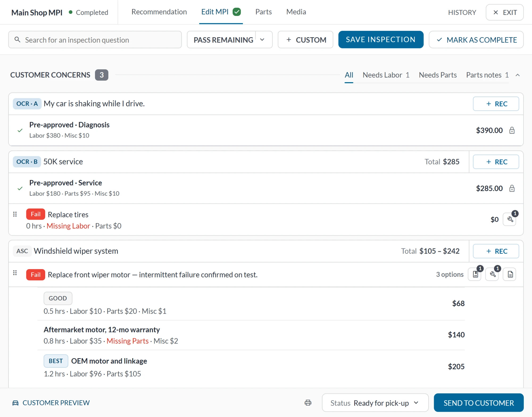The image size is (532, 417).
Task: Click green check on Pre-approved Diagnosis
Action: point(20,130)
